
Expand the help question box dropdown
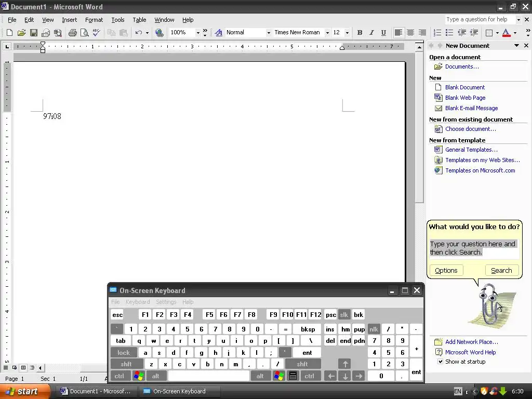coord(518,20)
